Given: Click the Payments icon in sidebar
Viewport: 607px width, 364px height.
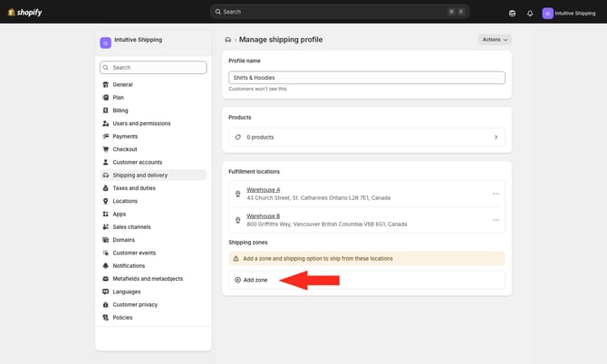Looking at the screenshot, I should point(105,136).
